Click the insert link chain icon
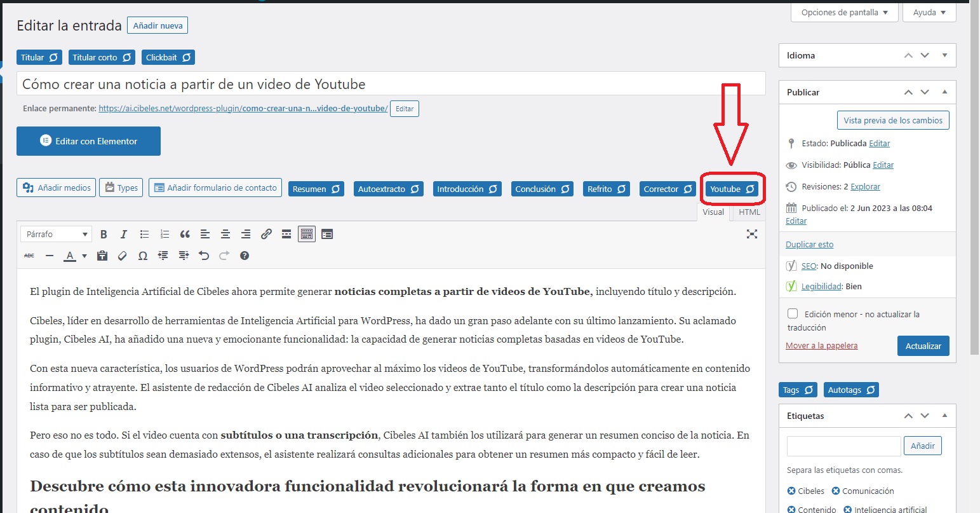 [x=266, y=235]
